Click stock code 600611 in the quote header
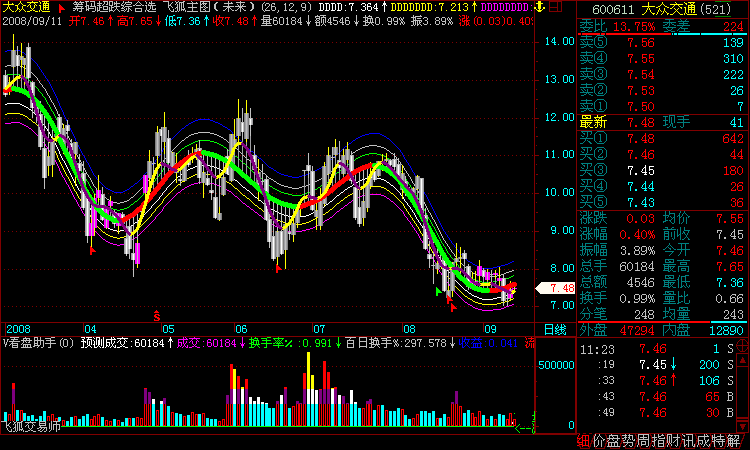The height and width of the screenshot is (450, 750). [x=613, y=9]
